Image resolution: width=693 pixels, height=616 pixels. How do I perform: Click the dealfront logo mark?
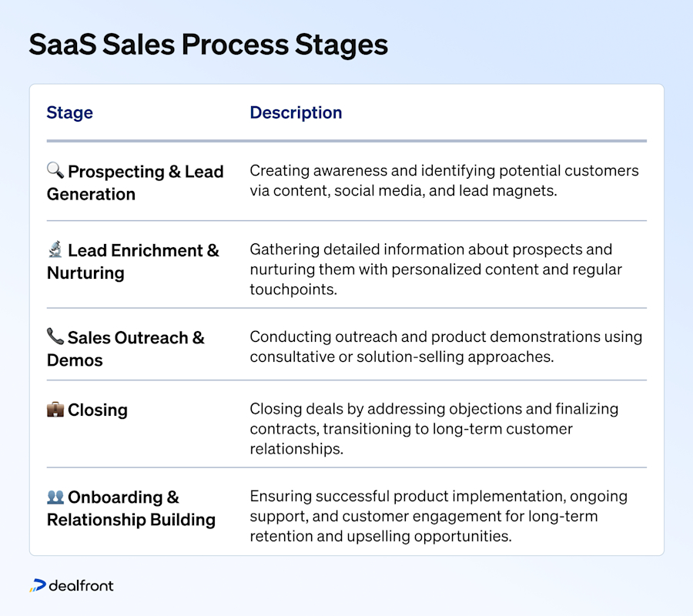tap(38, 585)
